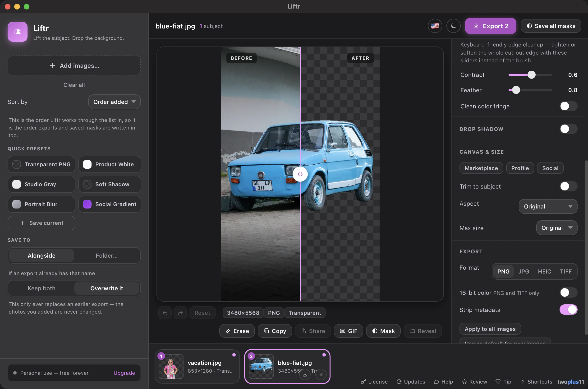Choose Keep both for duplicate names

41,288
